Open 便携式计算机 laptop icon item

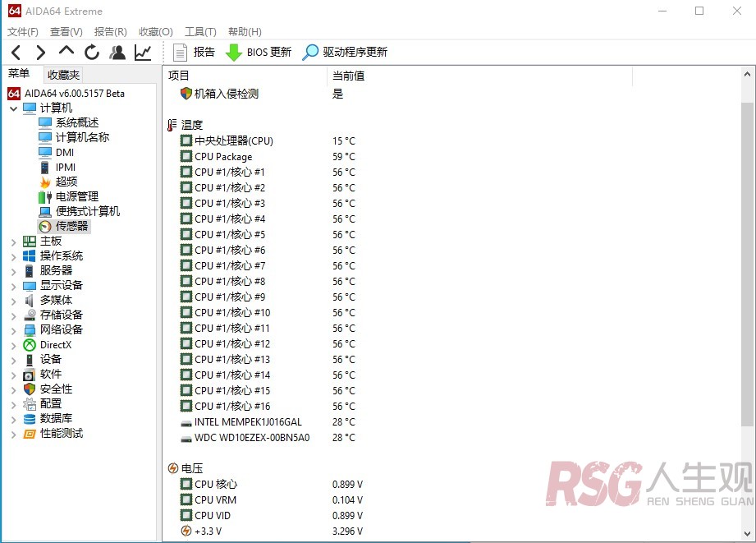45,212
